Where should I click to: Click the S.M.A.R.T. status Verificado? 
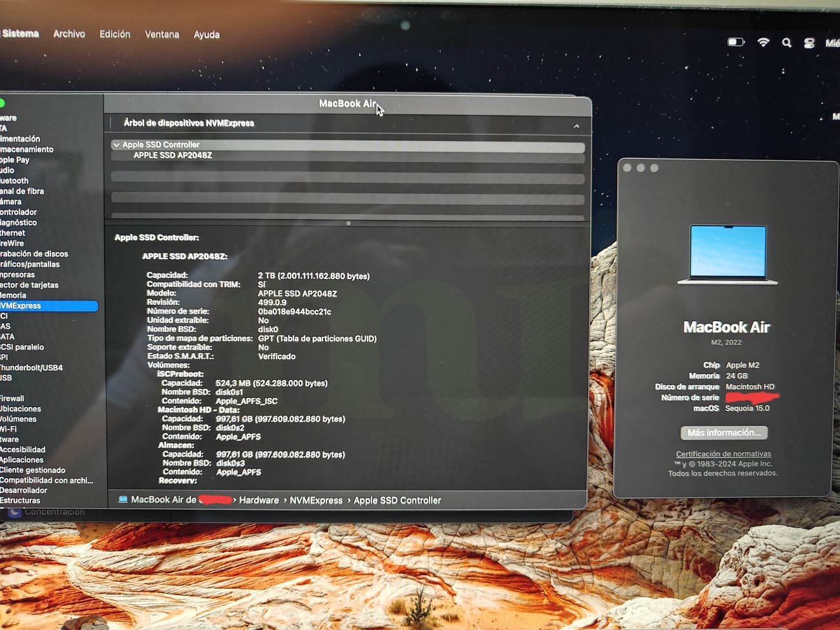(277, 356)
